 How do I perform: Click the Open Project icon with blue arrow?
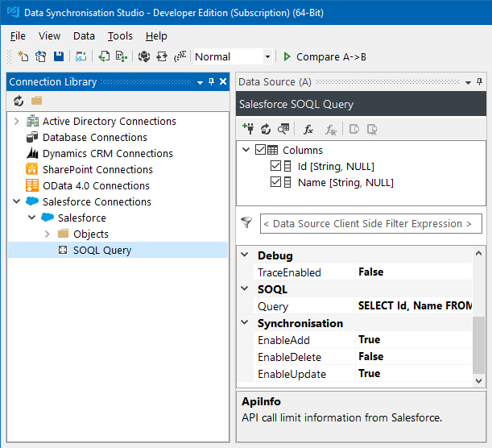(41, 56)
